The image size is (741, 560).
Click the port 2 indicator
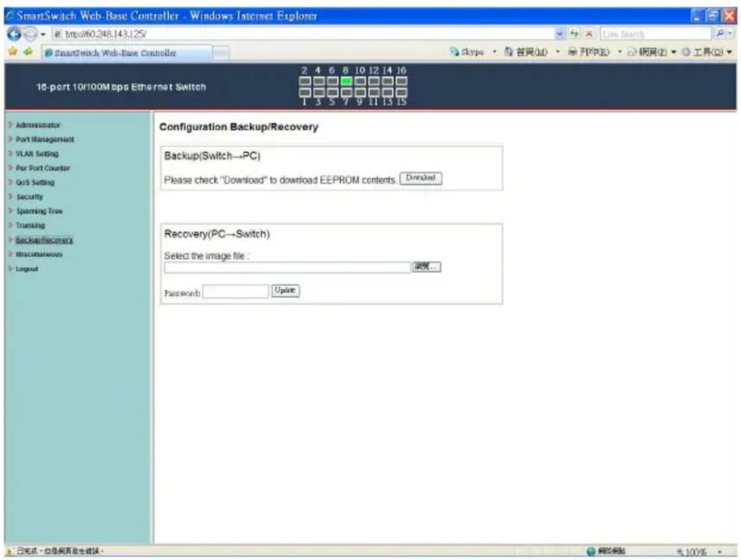pos(305,81)
